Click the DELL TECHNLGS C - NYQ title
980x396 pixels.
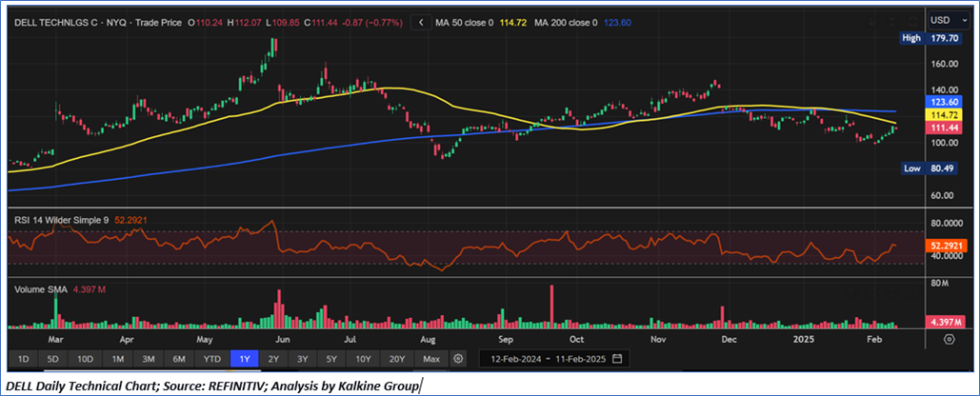[x=70, y=23]
